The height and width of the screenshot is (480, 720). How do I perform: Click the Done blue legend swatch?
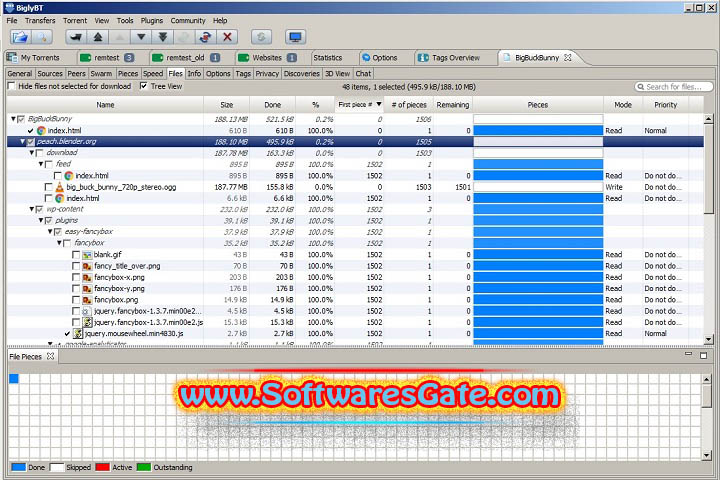(x=18, y=467)
